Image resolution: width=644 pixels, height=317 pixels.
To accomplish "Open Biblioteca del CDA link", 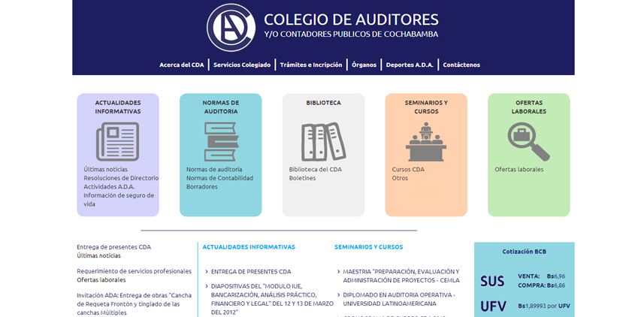I will [316, 169].
